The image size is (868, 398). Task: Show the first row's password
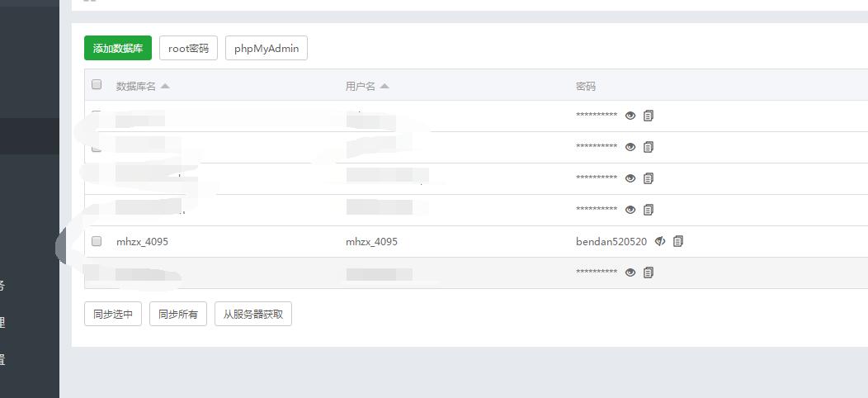tap(630, 116)
